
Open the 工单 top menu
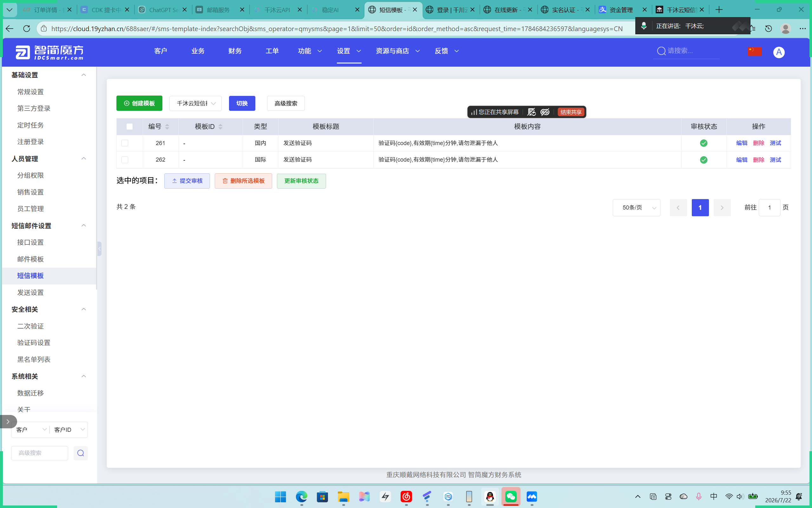click(x=272, y=51)
